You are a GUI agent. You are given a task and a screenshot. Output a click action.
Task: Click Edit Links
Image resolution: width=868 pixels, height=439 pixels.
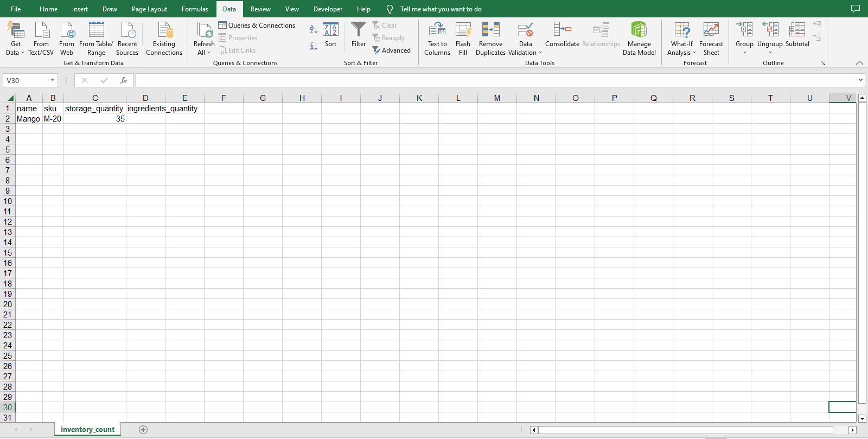point(238,50)
